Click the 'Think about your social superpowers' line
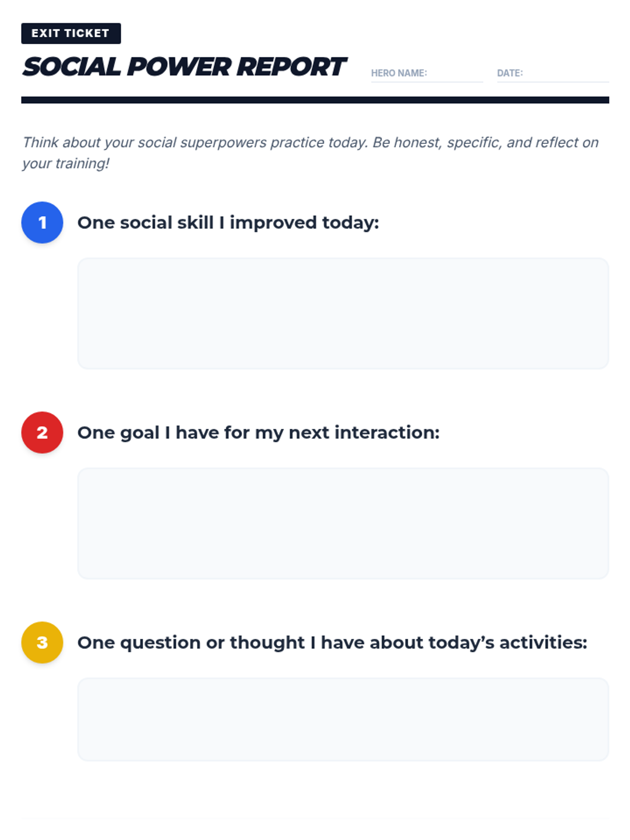Screen dimensions: 630x840 (310, 142)
